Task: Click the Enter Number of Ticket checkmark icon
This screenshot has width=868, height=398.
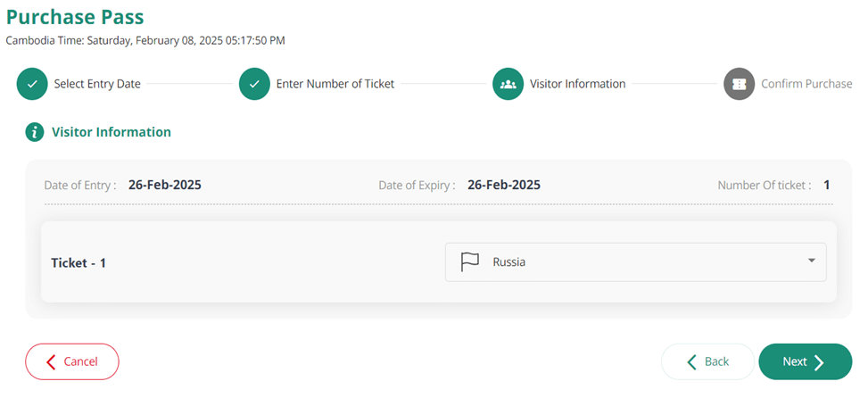Action: pyautogui.click(x=254, y=84)
